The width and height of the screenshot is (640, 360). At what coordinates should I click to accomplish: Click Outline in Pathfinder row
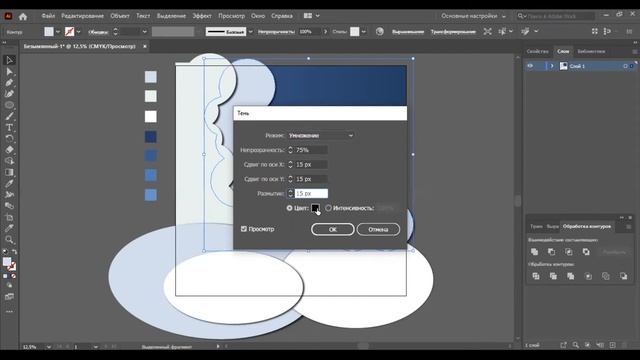pos(606,276)
